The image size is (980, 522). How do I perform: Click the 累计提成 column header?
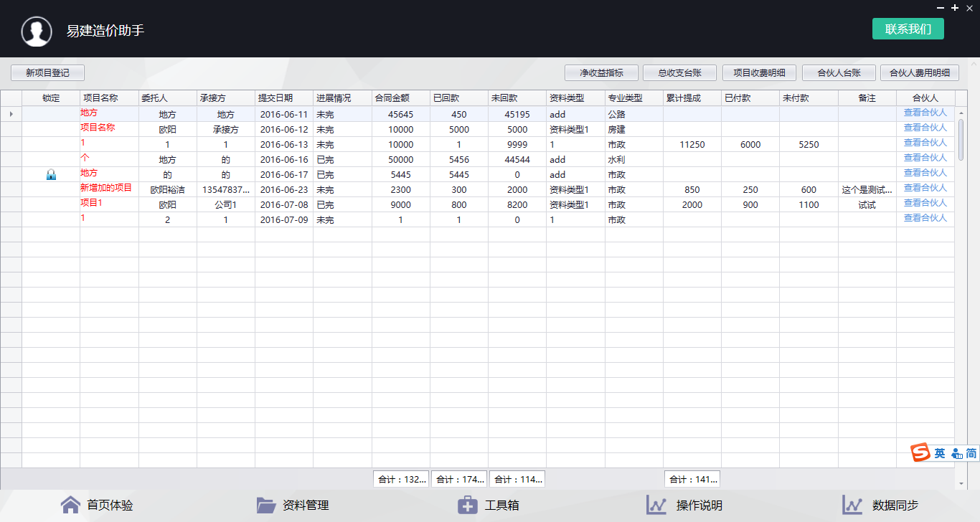click(692, 98)
